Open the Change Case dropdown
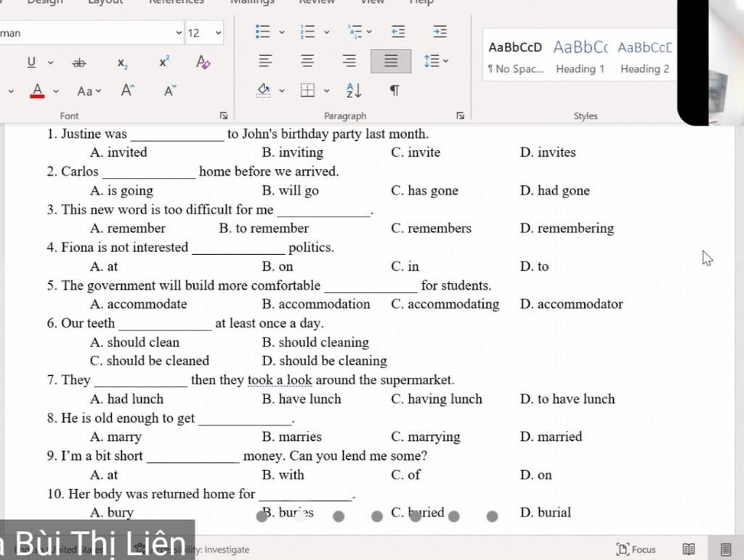 click(x=89, y=91)
